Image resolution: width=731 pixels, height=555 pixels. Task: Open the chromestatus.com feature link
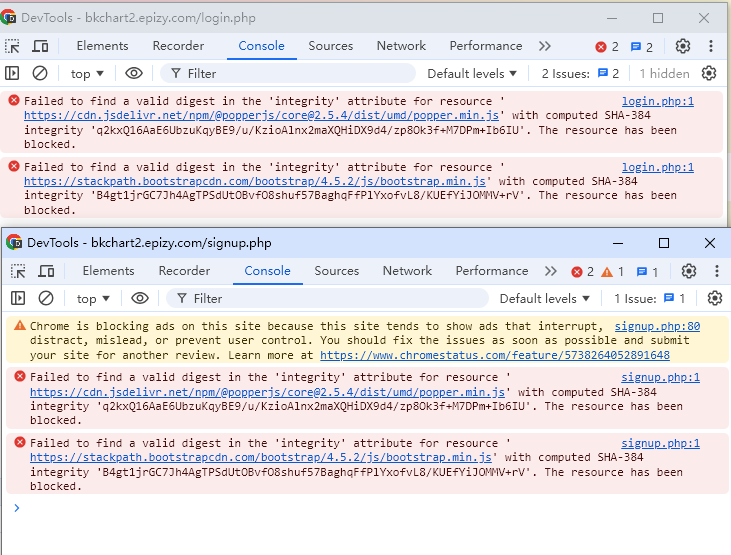pyautogui.click(x=494, y=354)
